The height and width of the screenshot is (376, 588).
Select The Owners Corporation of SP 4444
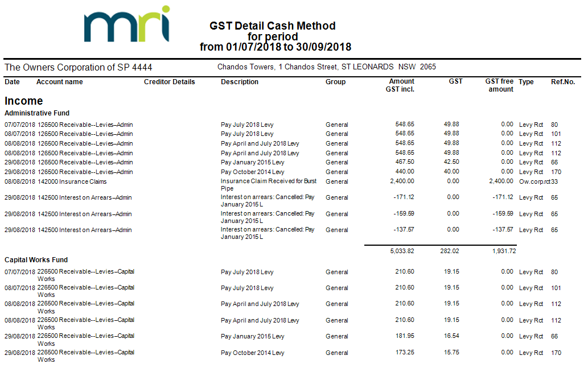click(x=79, y=68)
